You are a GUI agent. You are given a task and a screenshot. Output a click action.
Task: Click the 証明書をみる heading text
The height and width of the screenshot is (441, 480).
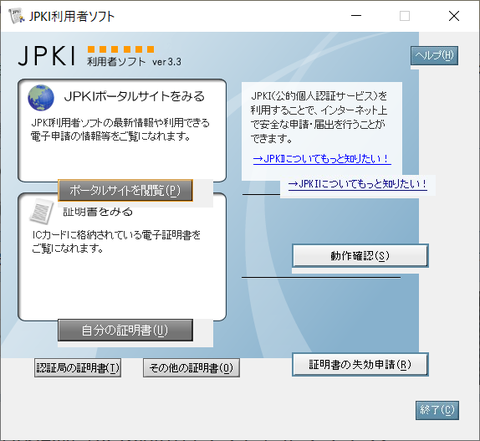98,211
